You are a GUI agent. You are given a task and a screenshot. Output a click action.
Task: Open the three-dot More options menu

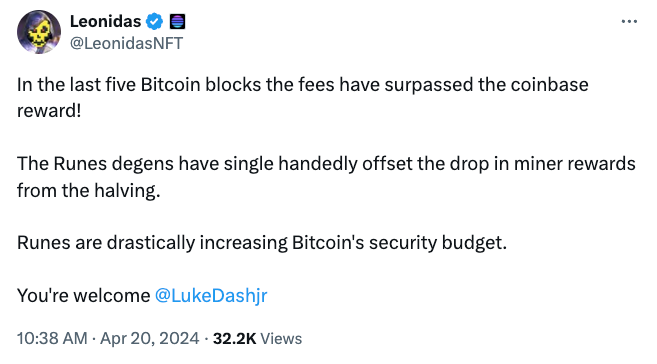[629, 21]
